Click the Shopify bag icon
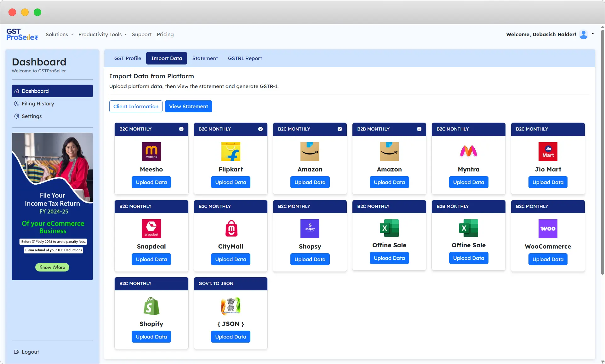 click(151, 306)
